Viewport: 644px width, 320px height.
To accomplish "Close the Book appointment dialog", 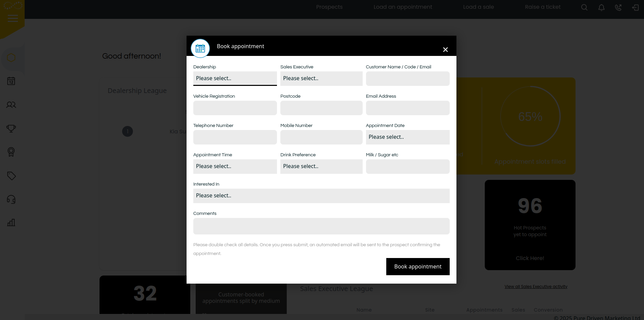I will (x=445, y=50).
